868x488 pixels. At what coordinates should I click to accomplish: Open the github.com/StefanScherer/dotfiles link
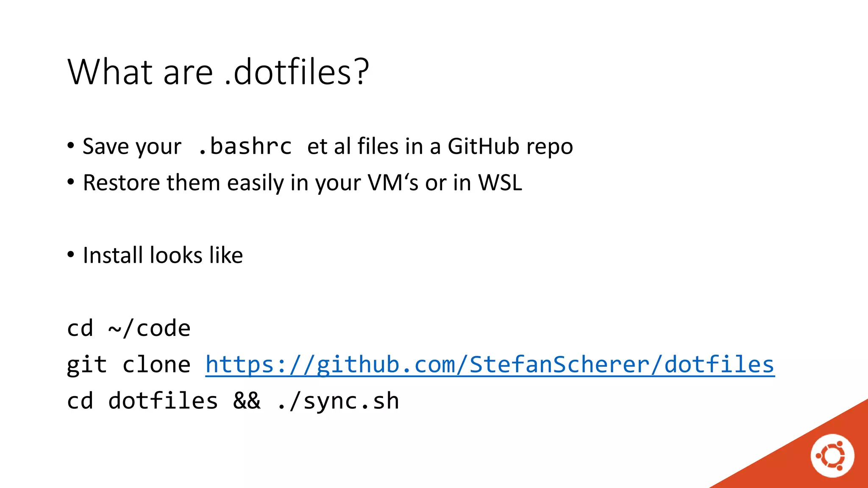click(490, 365)
